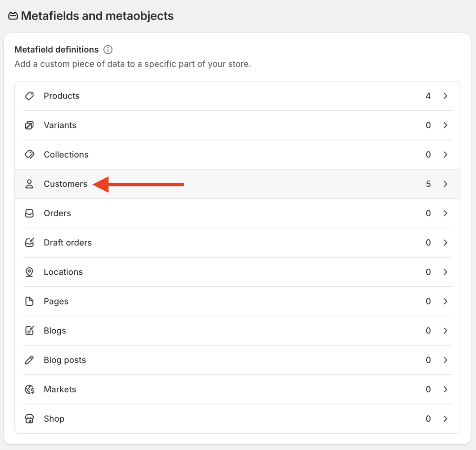
Task: Click the Markets count 0
Action: [x=428, y=389]
